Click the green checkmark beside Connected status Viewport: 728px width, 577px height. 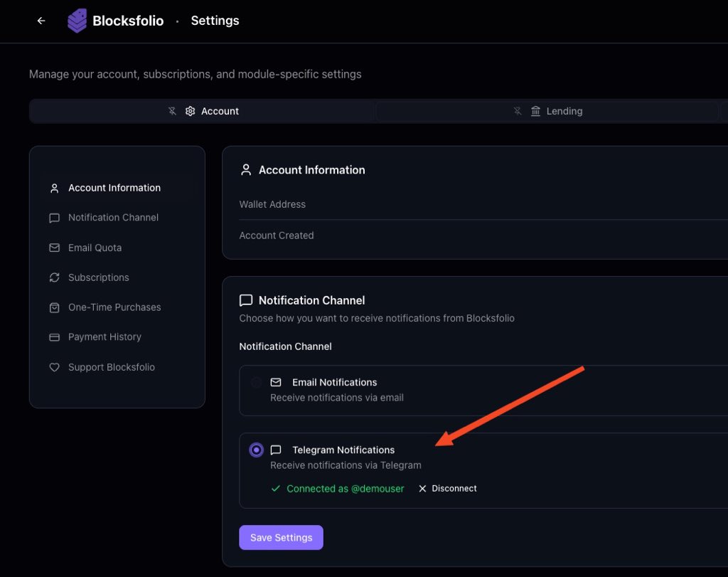[x=276, y=488]
